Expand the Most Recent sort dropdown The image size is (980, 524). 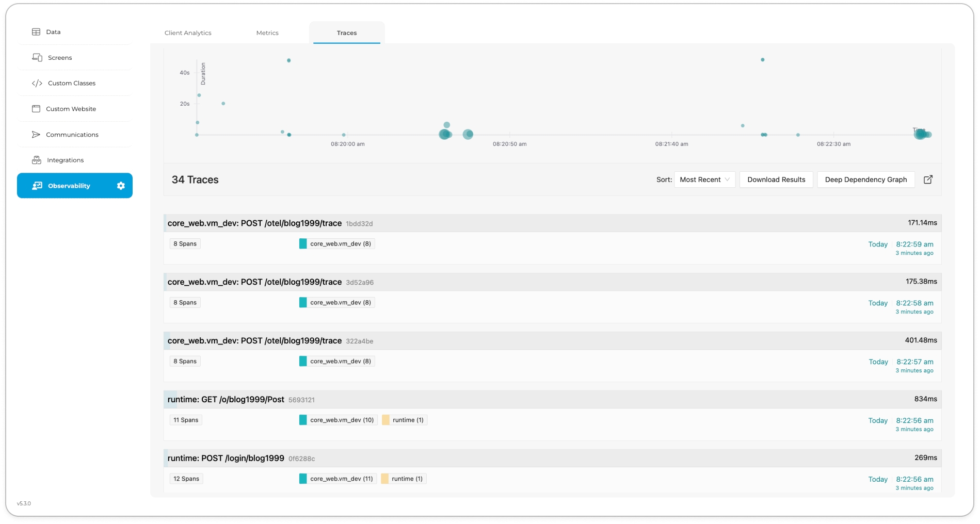(x=704, y=179)
